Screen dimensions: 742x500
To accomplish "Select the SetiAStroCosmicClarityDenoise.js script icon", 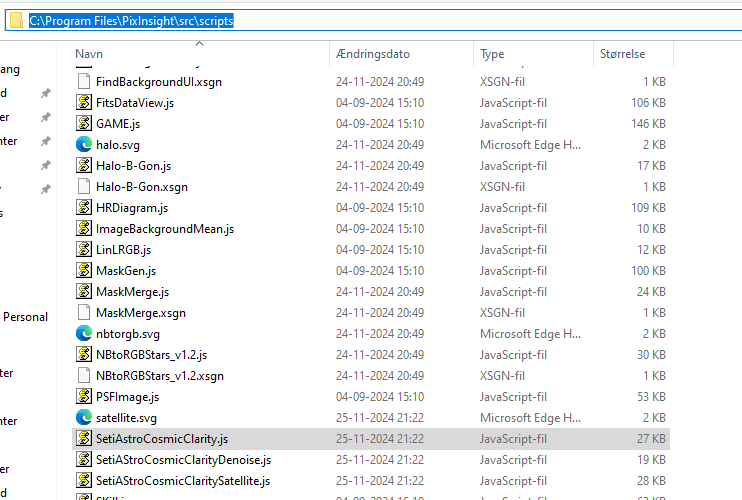I will pyautogui.click(x=84, y=459).
